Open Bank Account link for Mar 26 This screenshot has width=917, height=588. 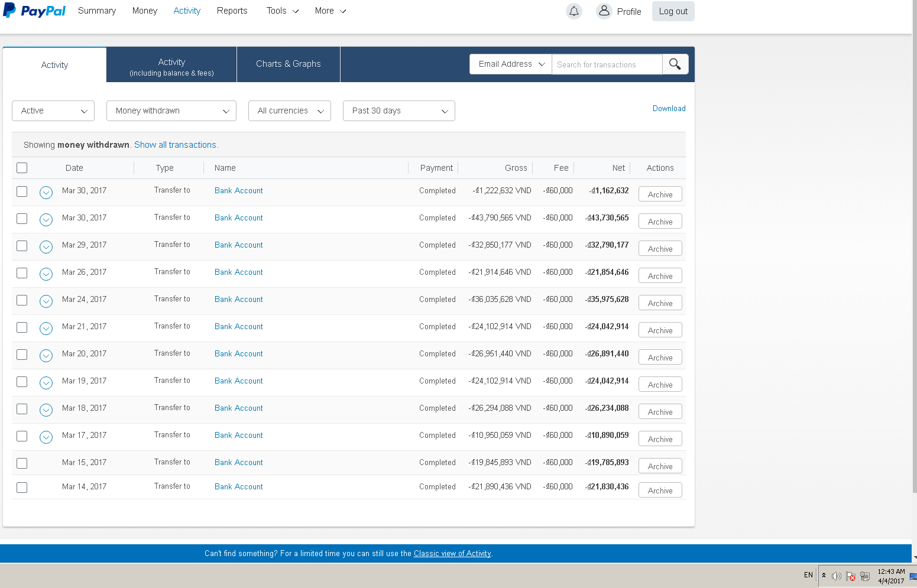point(239,272)
